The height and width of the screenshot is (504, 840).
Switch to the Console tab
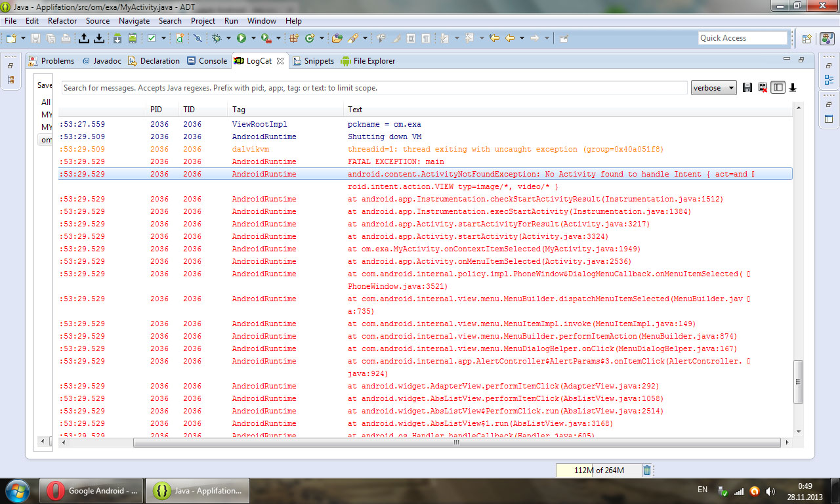(x=207, y=61)
